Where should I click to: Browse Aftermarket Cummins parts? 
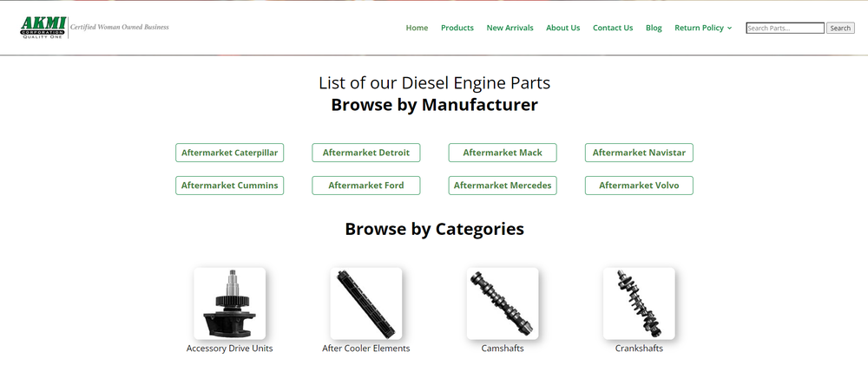point(230,186)
